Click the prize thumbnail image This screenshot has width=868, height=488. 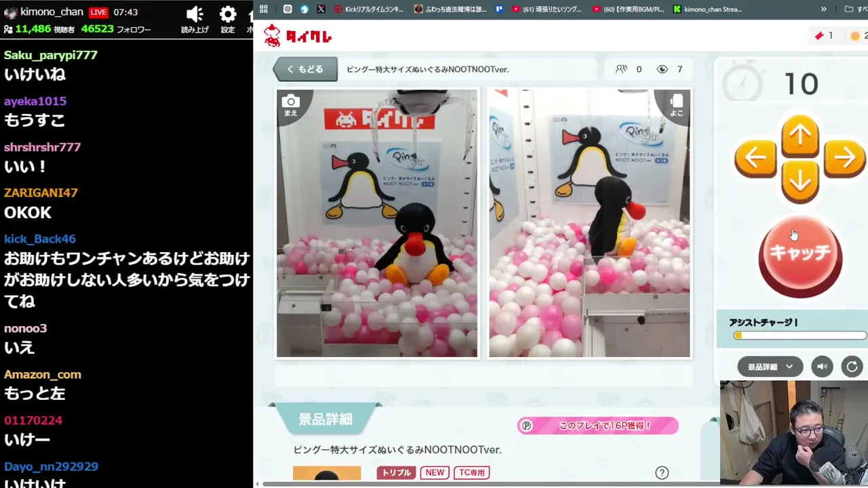click(x=327, y=473)
